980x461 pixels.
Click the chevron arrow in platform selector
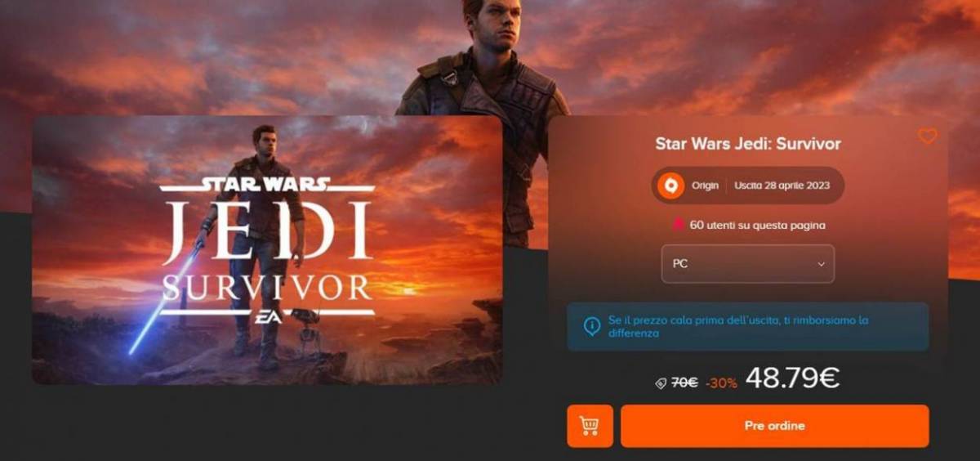coord(821,264)
